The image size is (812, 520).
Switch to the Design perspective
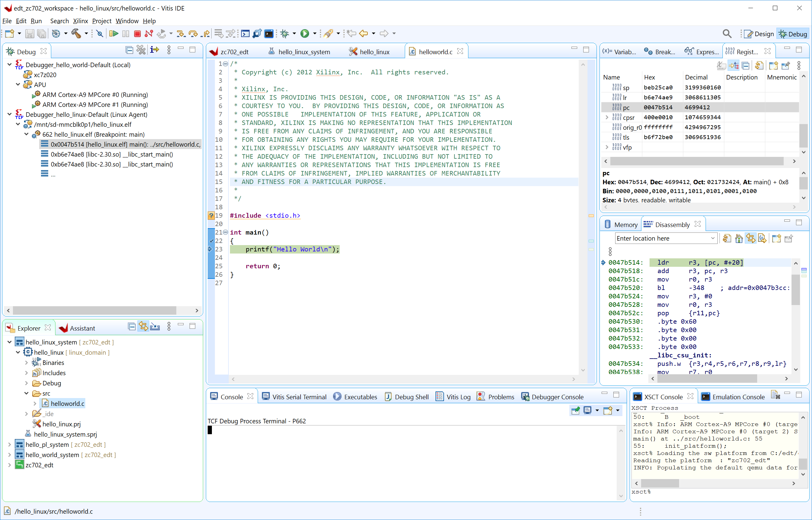759,34
